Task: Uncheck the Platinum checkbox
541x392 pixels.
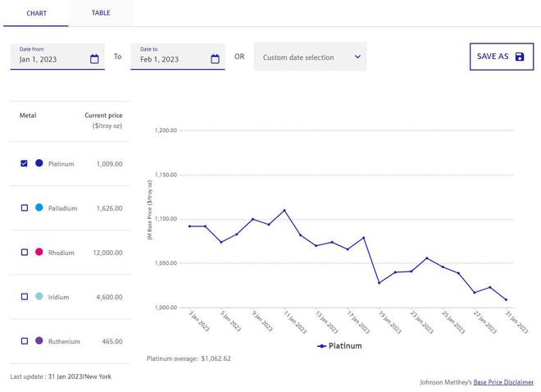Action: 25,164
